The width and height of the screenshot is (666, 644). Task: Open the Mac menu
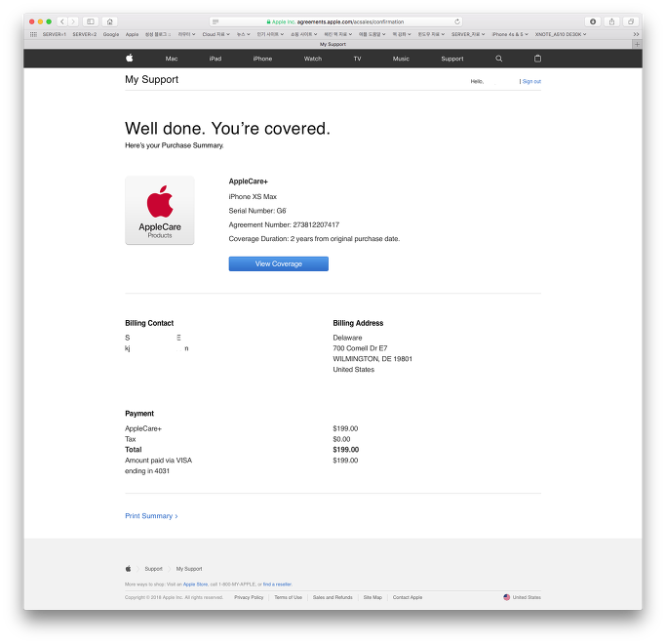tap(172, 59)
